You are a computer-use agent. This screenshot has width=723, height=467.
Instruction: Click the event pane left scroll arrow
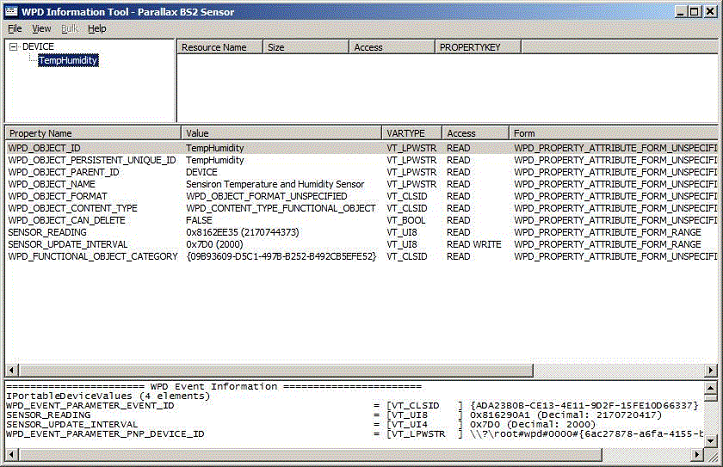[12, 455]
